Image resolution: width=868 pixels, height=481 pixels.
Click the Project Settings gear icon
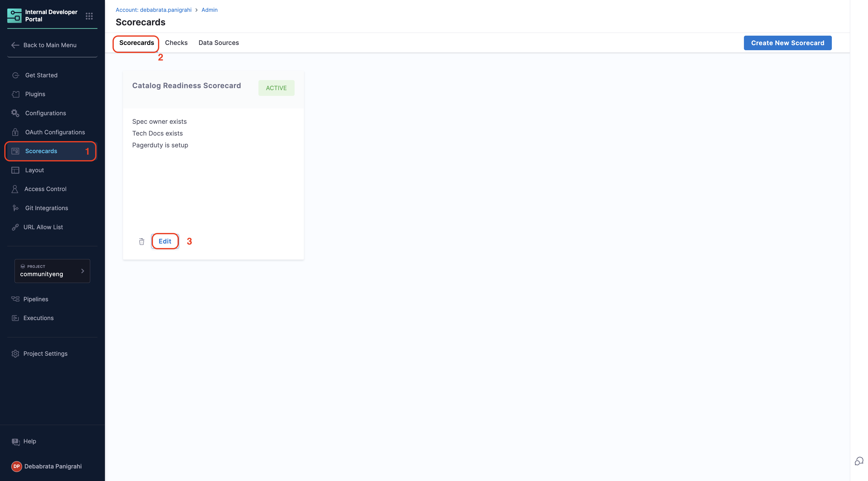click(15, 354)
